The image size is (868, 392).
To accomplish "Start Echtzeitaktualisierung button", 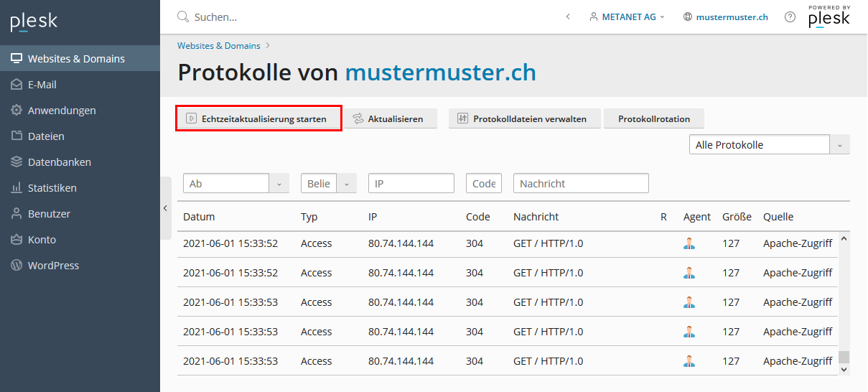I will point(258,119).
